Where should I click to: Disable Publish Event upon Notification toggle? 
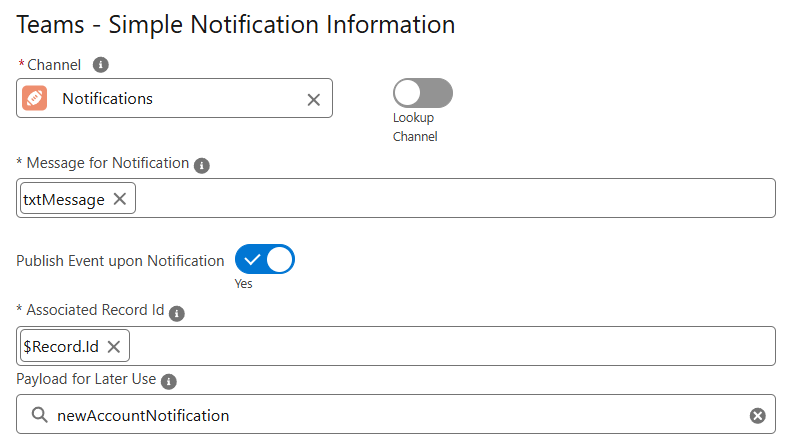[x=265, y=259]
